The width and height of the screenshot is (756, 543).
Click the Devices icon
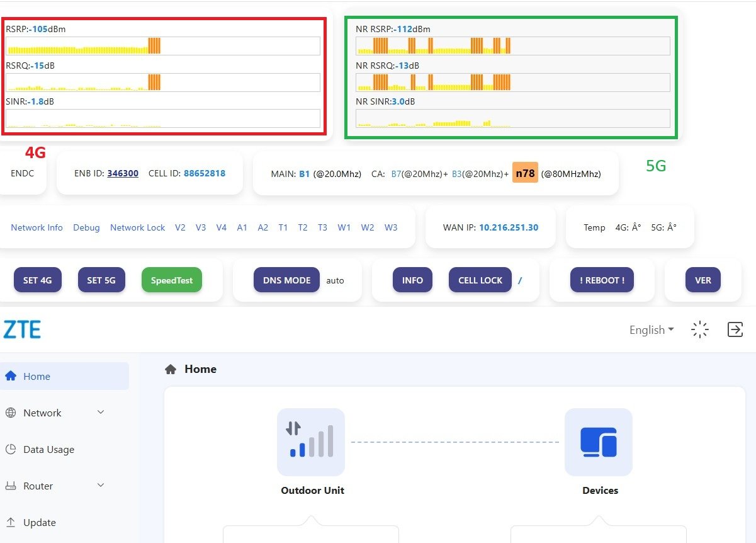click(x=598, y=442)
